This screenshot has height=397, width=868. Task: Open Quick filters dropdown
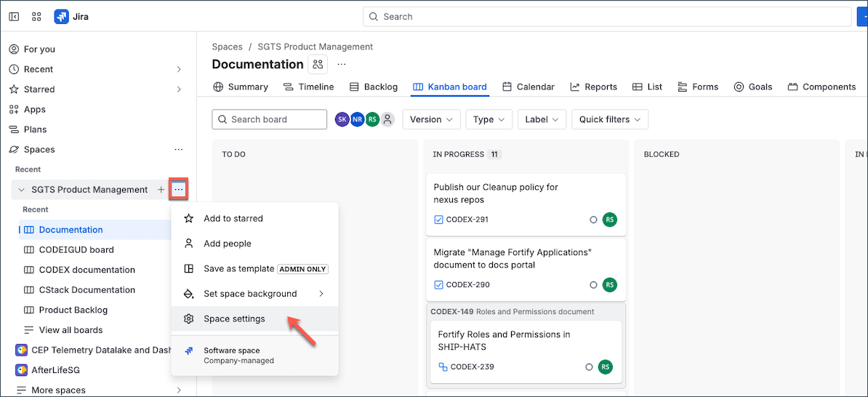point(609,119)
